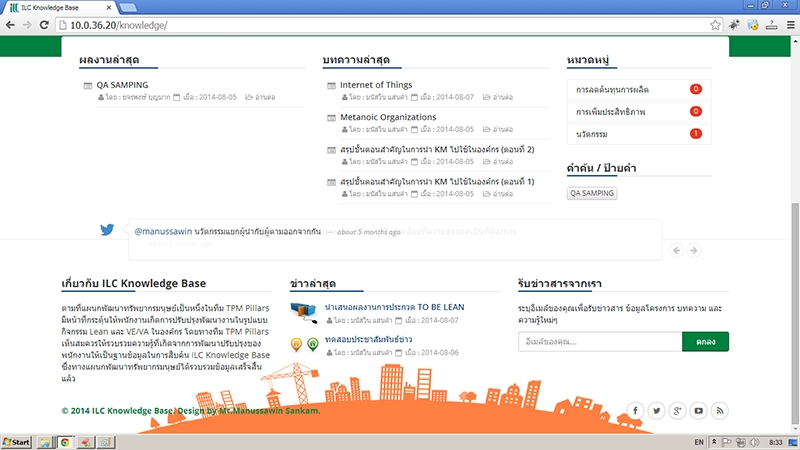Click the RSS feed footer icon
800x450 pixels.
click(719, 411)
